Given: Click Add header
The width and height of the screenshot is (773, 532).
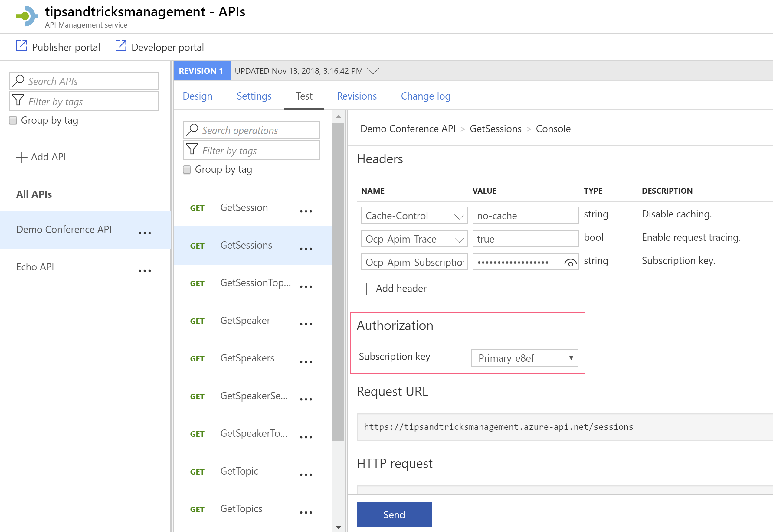Looking at the screenshot, I should click(x=401, y=288).
